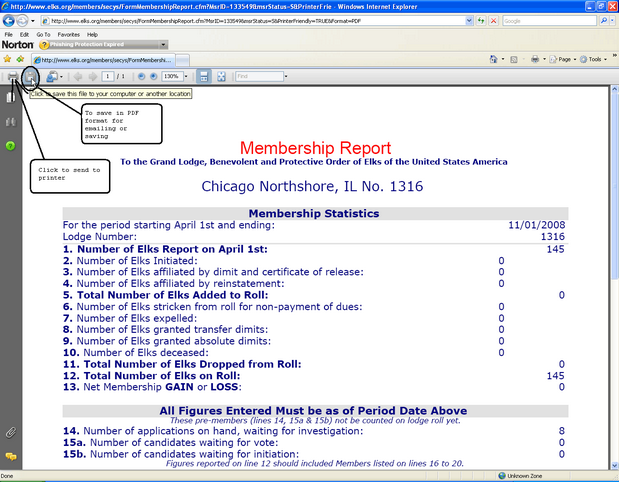The width and height of the screenshot is (619, 482).
Task: Open the Pages panel in PDF sidebar
Action: (x=11, y=97)
